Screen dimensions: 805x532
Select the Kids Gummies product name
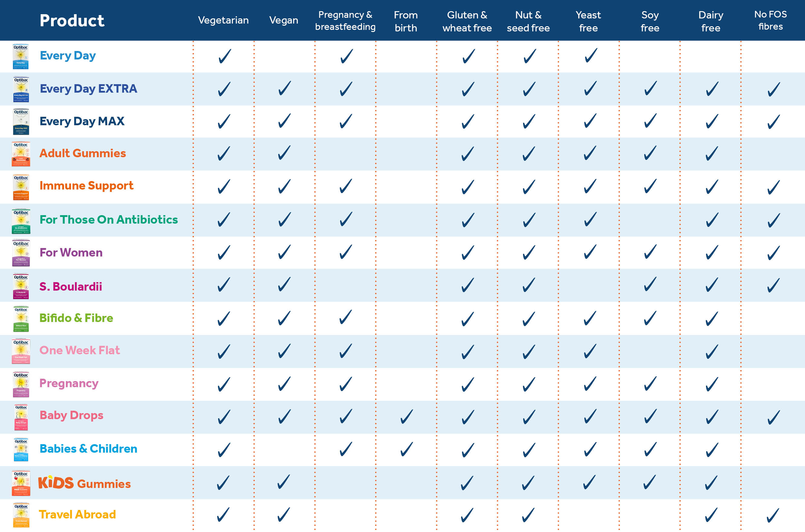tap(84, 483)
